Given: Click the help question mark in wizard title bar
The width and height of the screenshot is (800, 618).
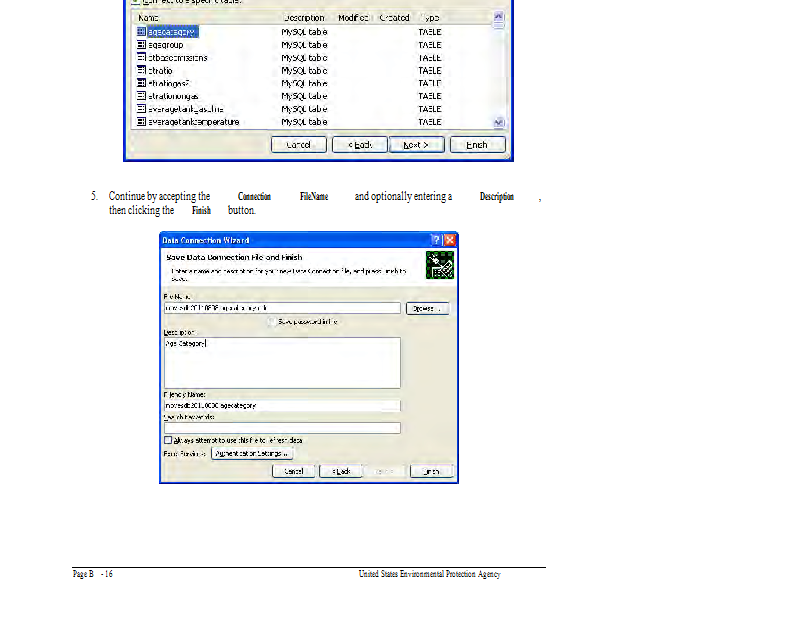Looking at the screenshot, I should coord(436,240).
